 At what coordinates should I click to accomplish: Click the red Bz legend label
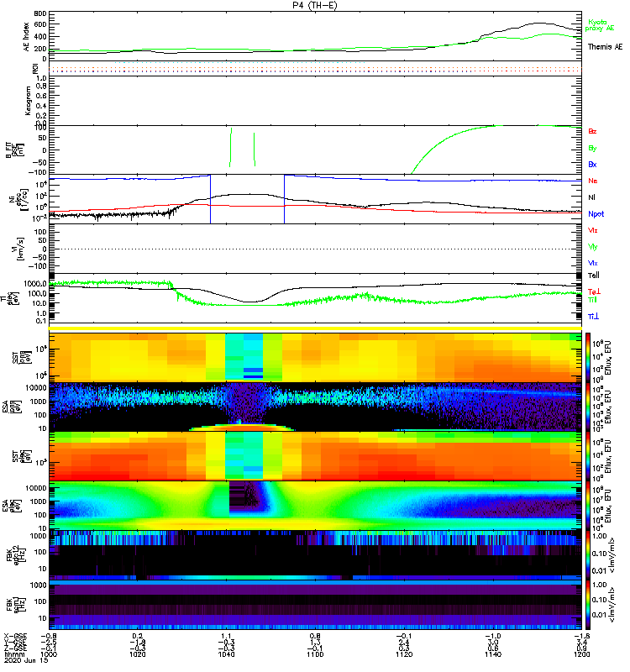592,132
